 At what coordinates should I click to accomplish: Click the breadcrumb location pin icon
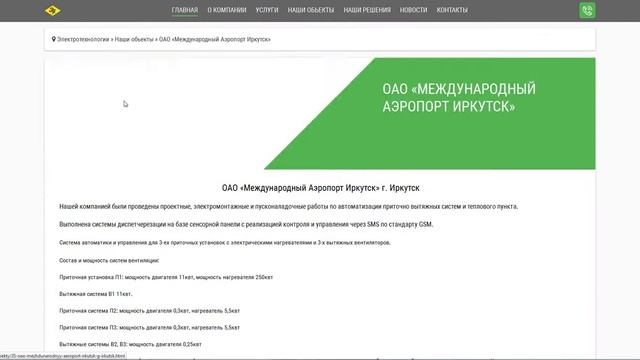tap(53, 40)
